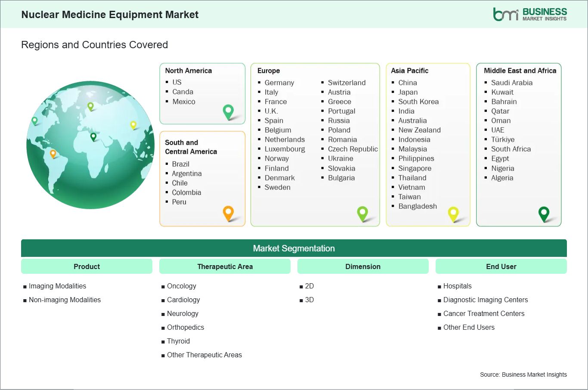Click the light green pin in Europe box
The width and height of the screenshot is (588, 390).
(362, 213)
